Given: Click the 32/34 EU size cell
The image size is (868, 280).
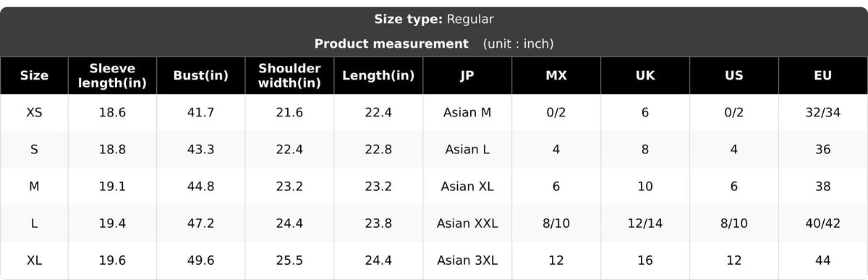Looking at the screenshot, I should pyautogui.click(x=822, y=113).
